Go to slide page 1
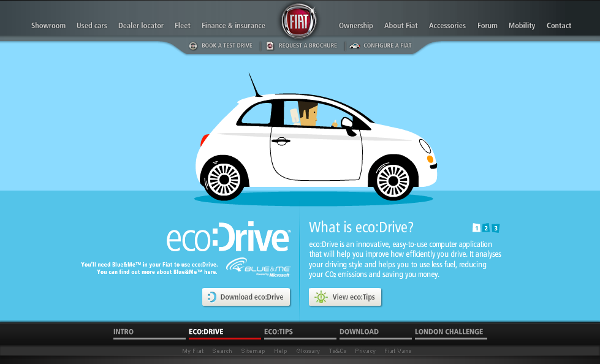The width and height of the screenshot is (600, 364). (476, 228)
